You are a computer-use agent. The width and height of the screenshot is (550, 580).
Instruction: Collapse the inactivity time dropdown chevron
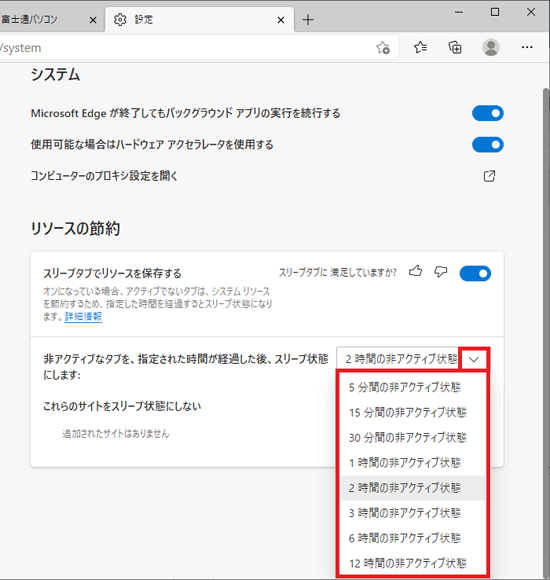(474, 359)
